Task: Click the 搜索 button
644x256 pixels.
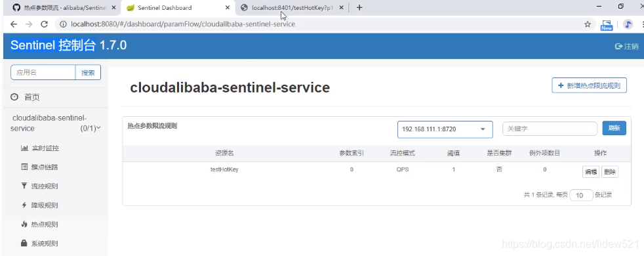Action: 89,72
